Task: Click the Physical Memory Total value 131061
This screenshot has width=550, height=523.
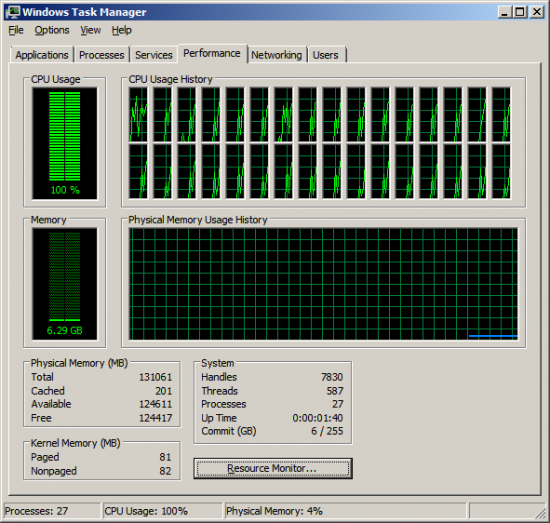Action: [155, 377]
